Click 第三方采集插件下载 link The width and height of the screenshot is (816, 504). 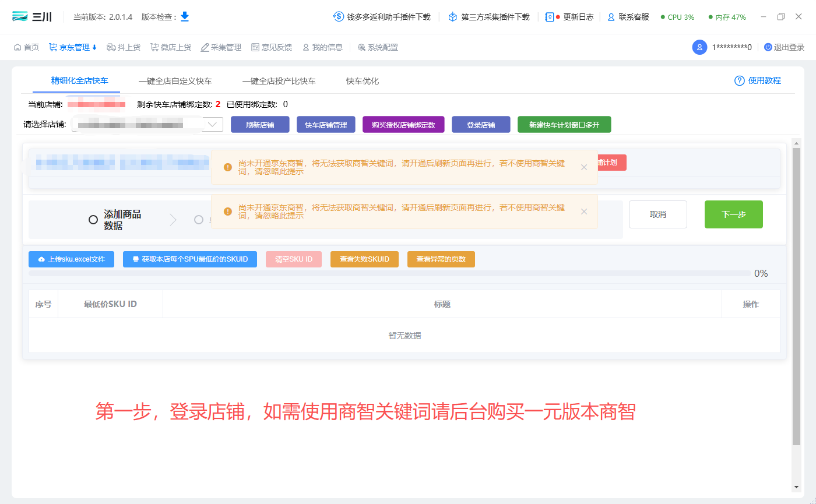[495, 17]
